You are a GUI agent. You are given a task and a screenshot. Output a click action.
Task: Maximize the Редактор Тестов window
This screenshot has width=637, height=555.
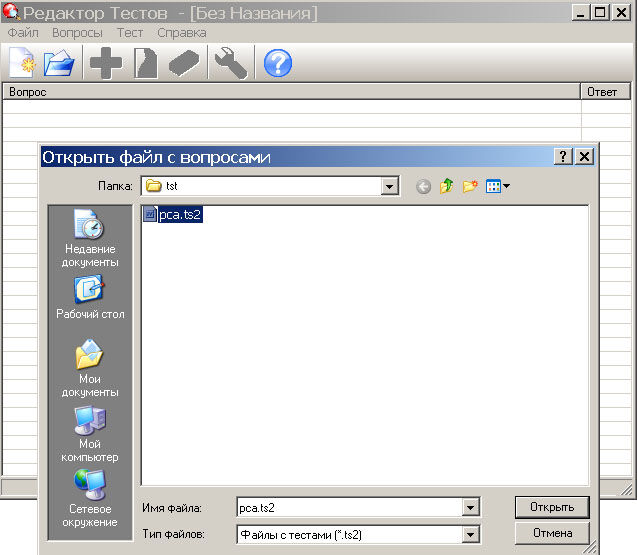click(600, 12)
